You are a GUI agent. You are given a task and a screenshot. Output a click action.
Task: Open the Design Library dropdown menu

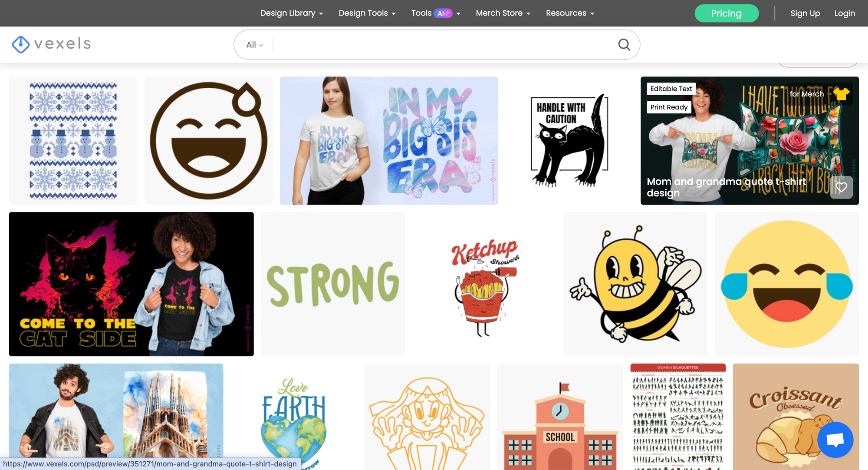coord(291,13)
